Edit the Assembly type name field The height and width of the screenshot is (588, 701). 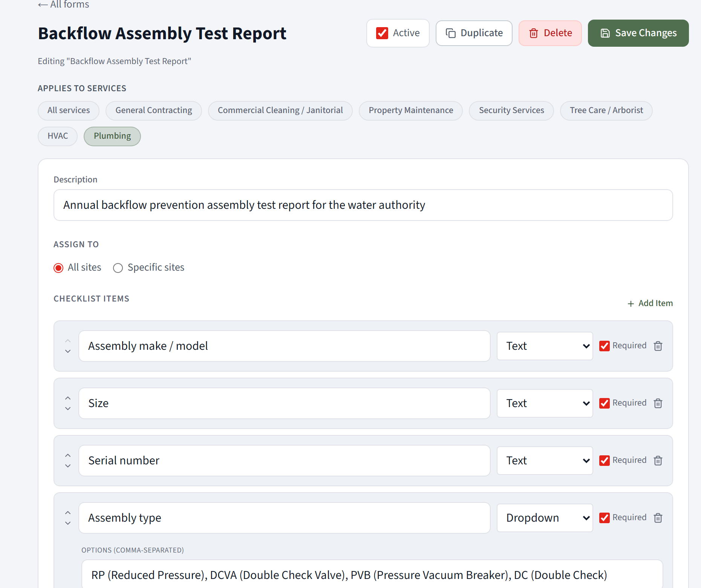285,518
